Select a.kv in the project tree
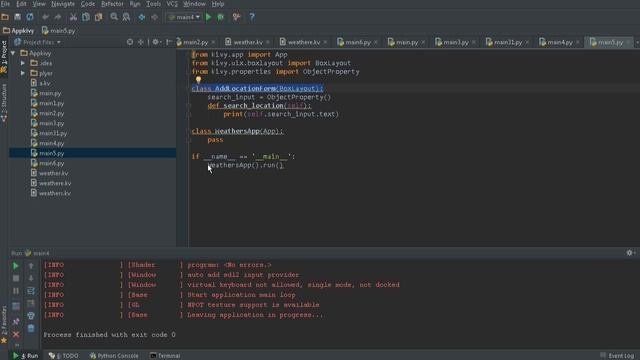Viewport: 640px width, 360px height. [x=44, y=83]
